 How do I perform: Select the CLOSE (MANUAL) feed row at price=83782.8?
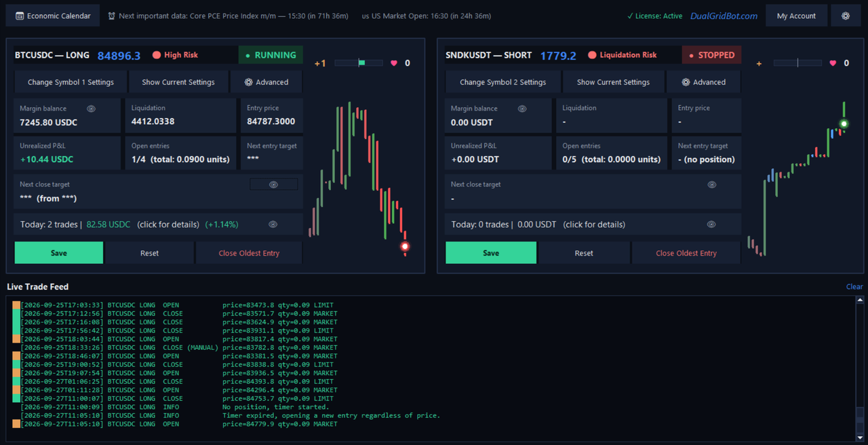tap(179, 347)
